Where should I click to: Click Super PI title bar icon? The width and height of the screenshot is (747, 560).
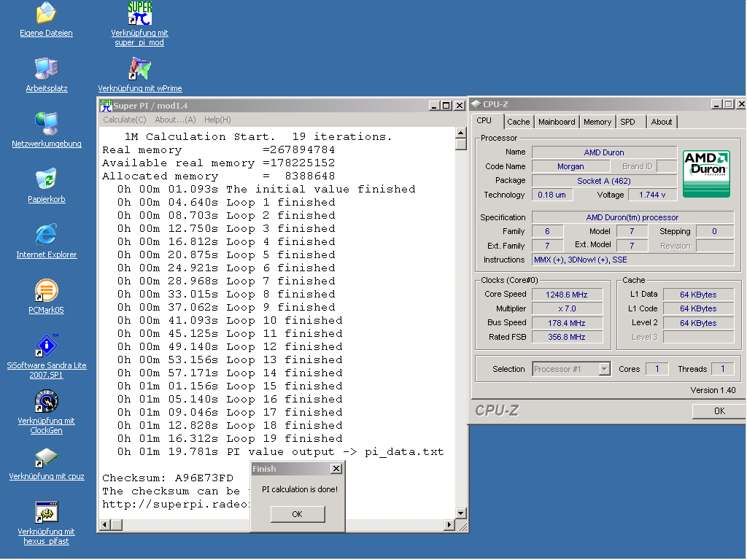pyautogui.click(x=106, y=105)
